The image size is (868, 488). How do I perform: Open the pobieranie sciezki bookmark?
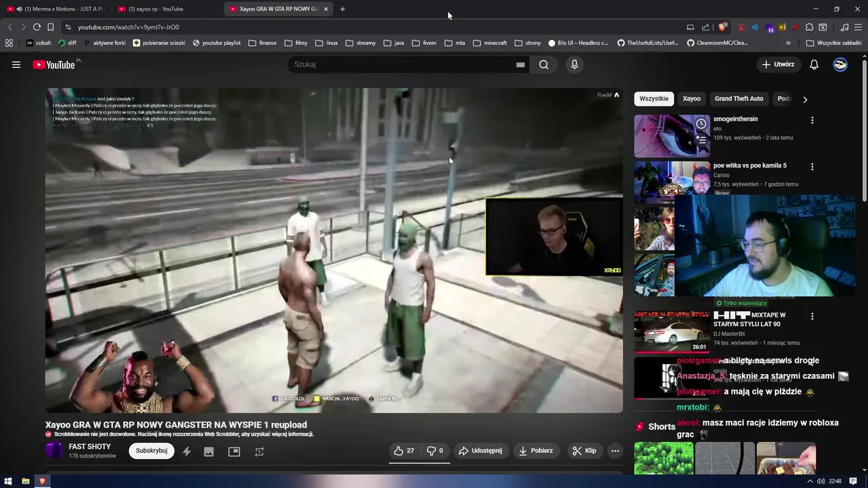tap(159, 43)
